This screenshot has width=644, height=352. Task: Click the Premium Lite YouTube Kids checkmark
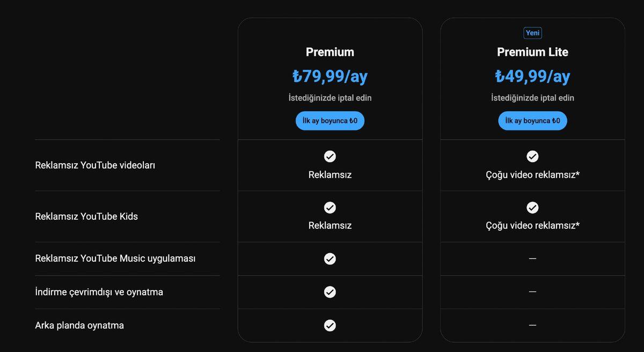coord(532,207)
